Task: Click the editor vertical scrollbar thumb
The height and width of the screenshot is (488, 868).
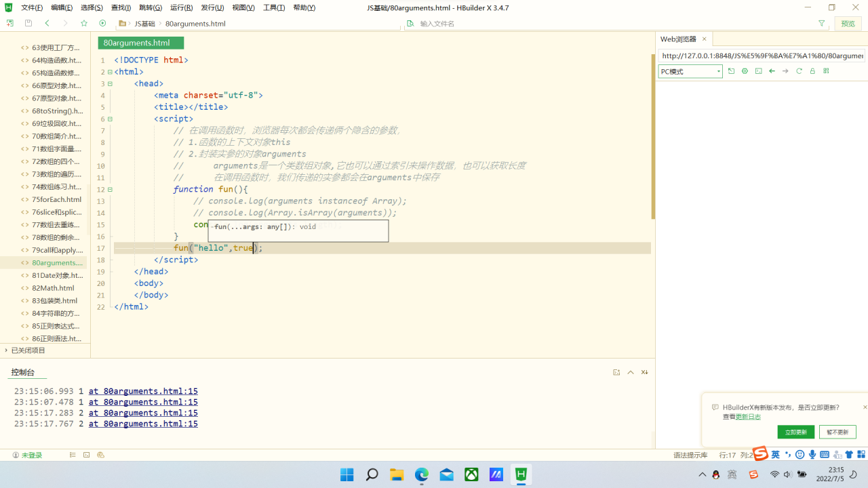Action: point(653,136)
